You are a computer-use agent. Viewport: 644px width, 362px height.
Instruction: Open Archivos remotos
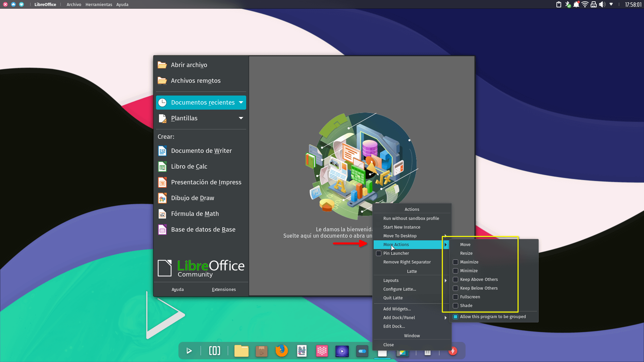tap(196, 80)
